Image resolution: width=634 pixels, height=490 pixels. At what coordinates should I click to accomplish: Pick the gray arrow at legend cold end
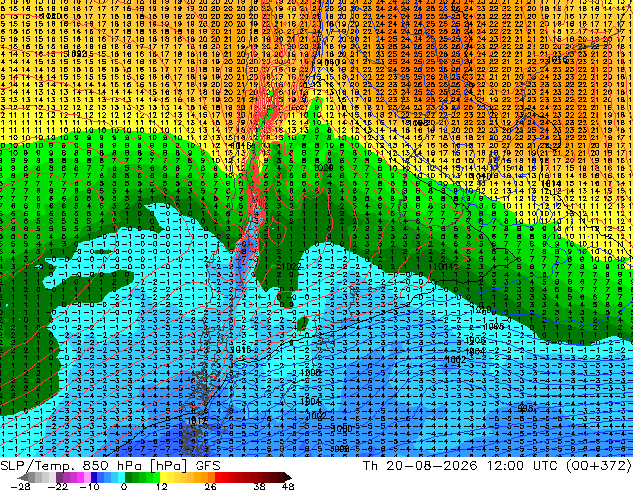click(23, 477)
